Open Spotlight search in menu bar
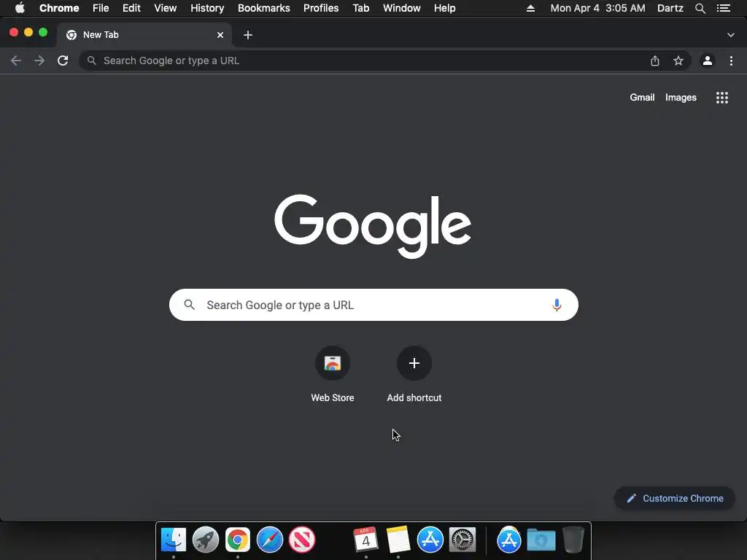The image size is (747, 560). click(x=700, y=8)
